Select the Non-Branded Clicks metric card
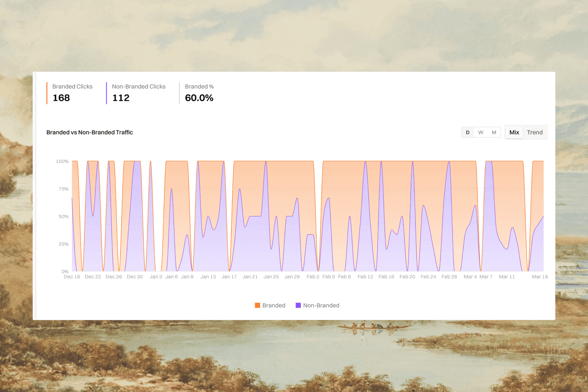588x392 pixels. click(139, 92)
